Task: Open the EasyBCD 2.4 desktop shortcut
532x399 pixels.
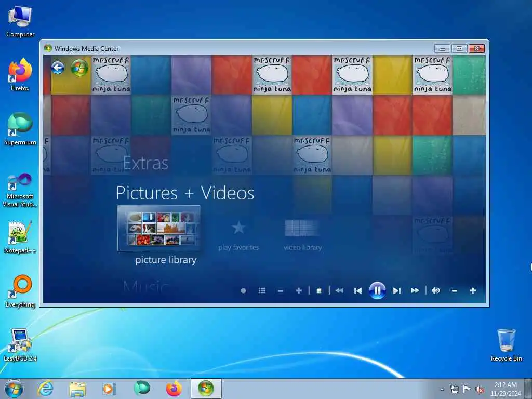Action: (x=20, y=345)
